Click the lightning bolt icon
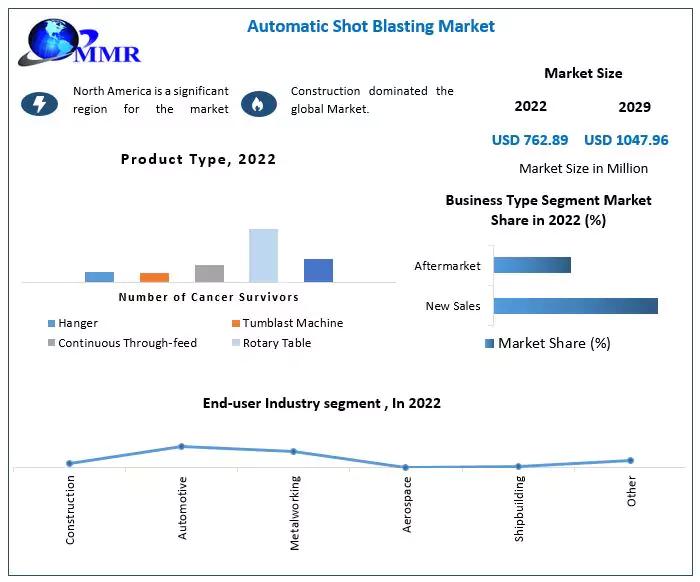This screenshot has height=582, width=700. (39, 104)
